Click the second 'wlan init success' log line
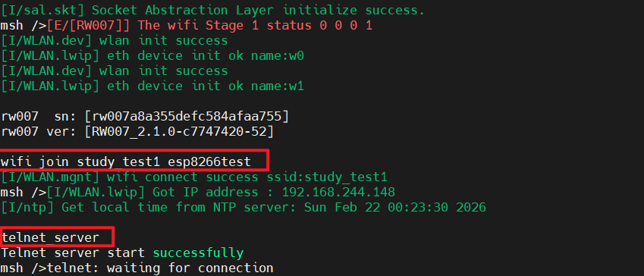Screen dimensions: 644x276 point(115,71)
